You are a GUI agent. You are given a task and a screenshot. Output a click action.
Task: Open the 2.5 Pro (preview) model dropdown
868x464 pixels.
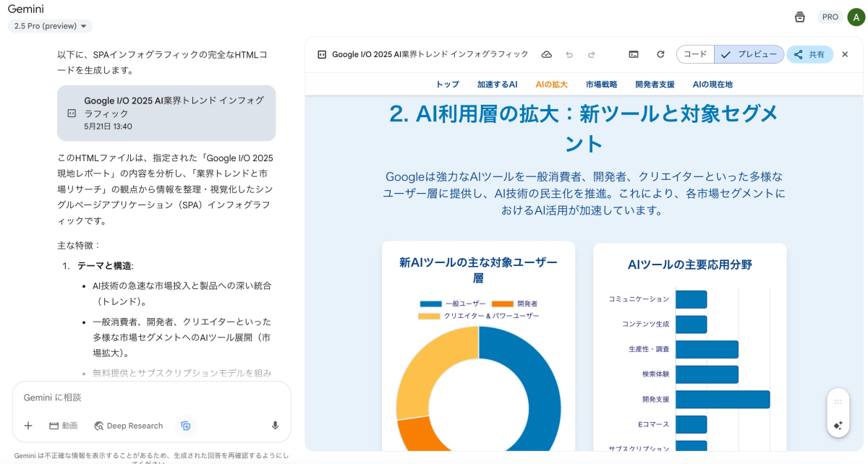coord(50,26)
